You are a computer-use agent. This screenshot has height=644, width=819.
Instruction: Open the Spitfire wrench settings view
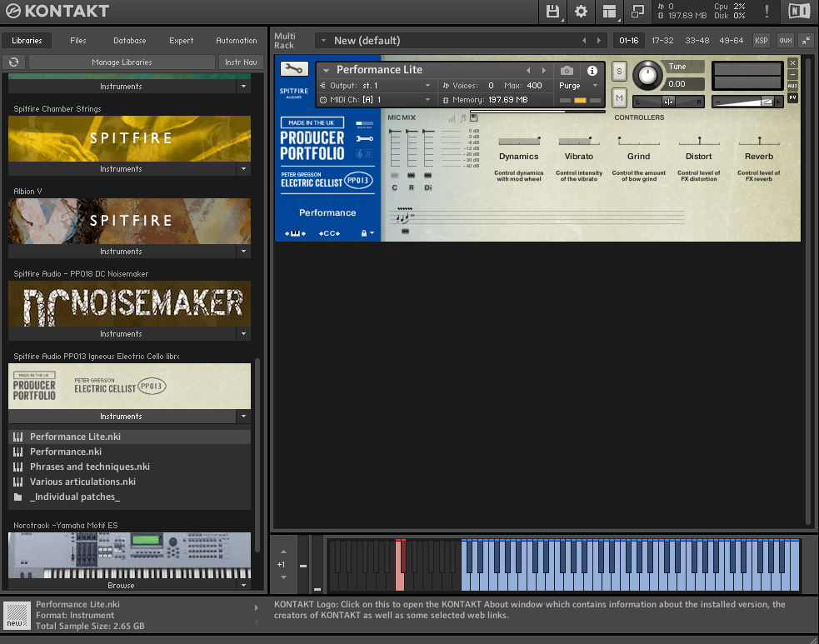coord(364,138)
